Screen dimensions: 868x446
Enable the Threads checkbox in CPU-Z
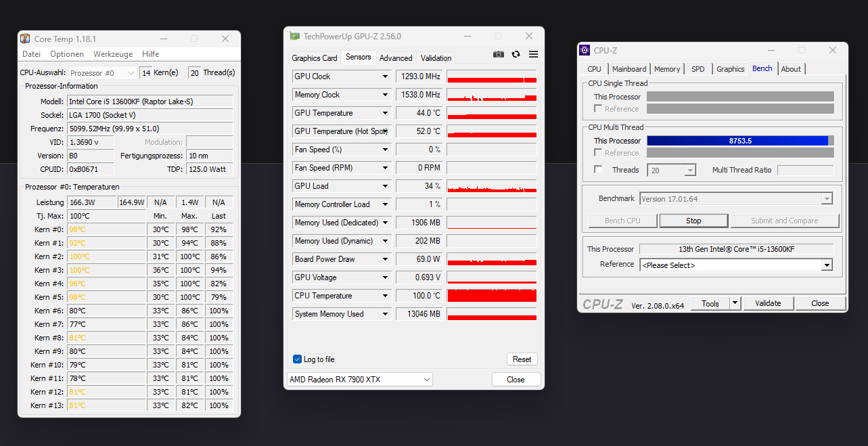click(x=598, y=170)
